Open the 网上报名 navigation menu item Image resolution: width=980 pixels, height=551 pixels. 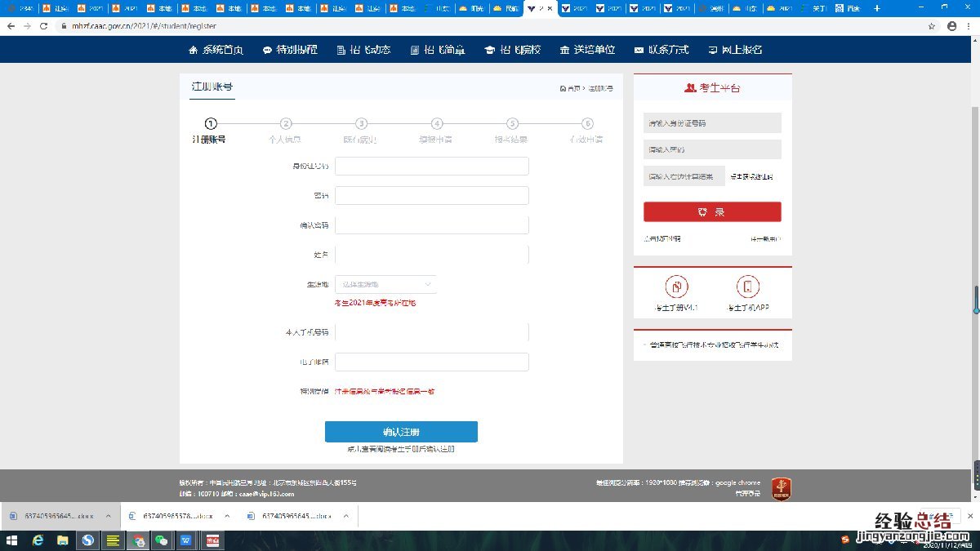tap(735, 50)
